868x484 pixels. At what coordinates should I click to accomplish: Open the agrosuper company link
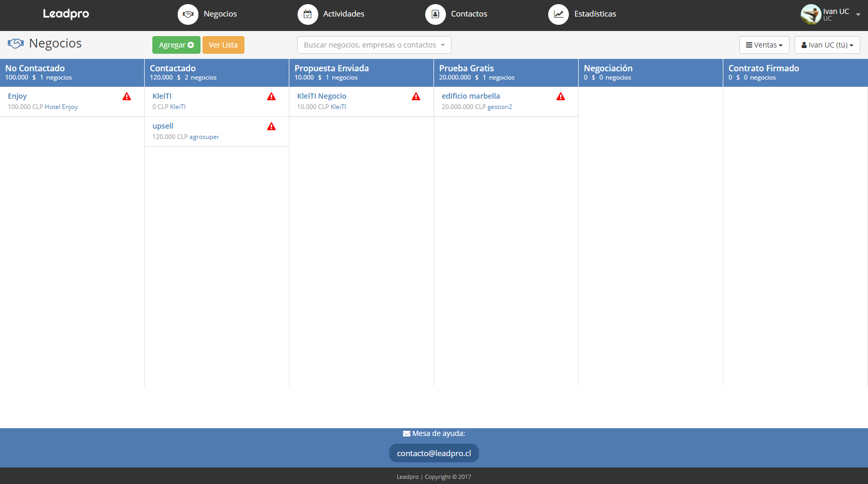coord(204,137)
